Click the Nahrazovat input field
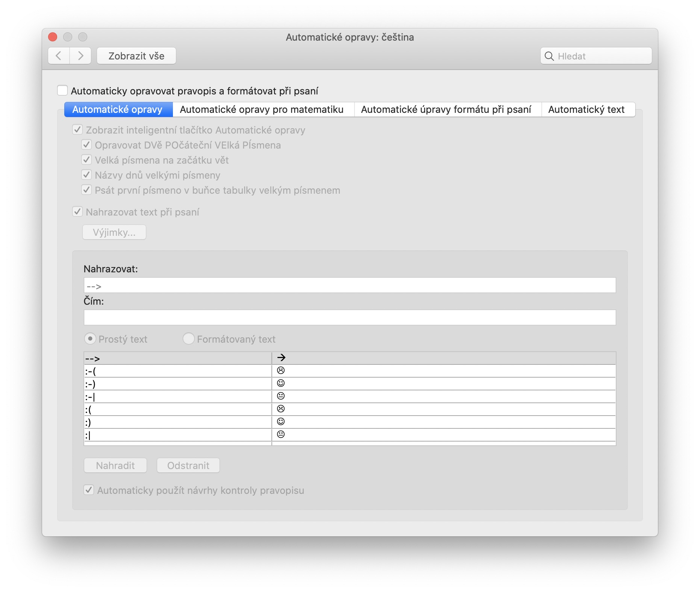The image size is (700, 592). 350,285
